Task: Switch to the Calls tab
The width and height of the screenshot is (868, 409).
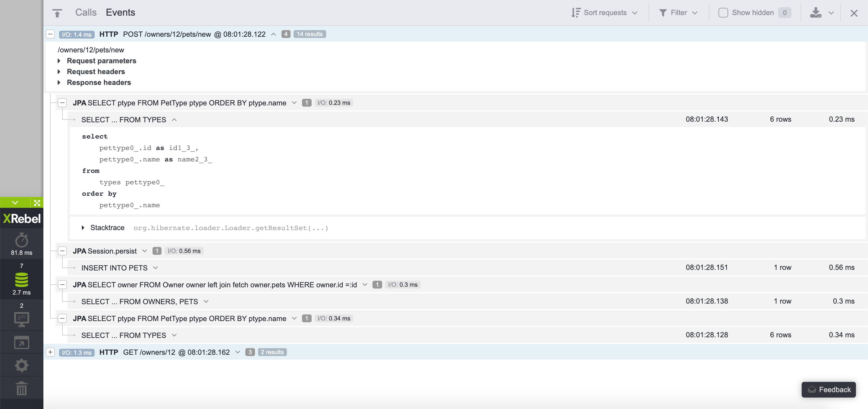Action: pos(86,12)
